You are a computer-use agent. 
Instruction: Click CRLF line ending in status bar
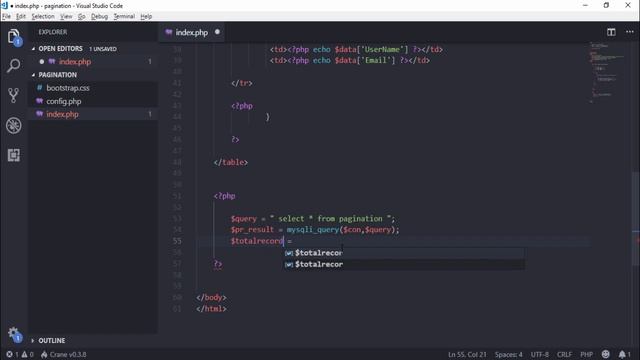pyautogui.click(x=564, y=354)
